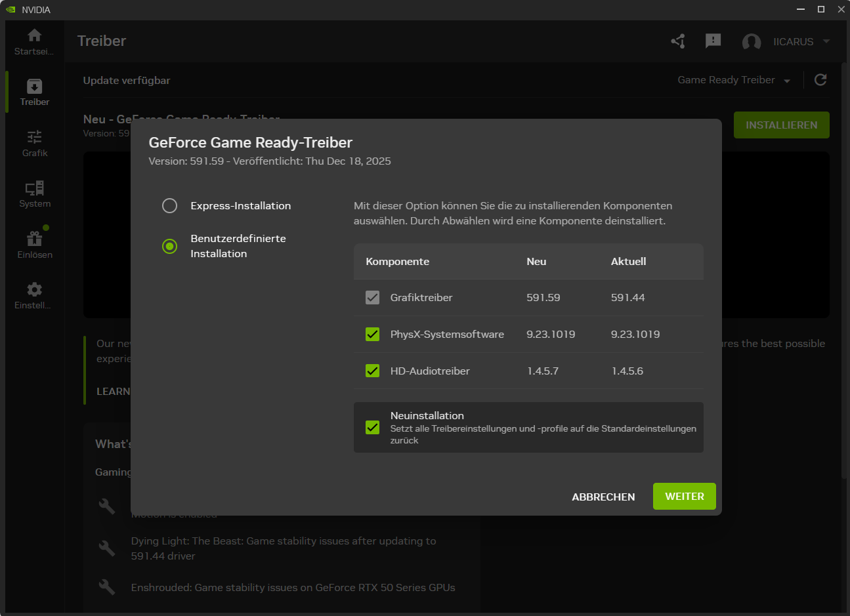Click the main window vertical scrollbar
850x616 pixels.
(x=845, y=269)
